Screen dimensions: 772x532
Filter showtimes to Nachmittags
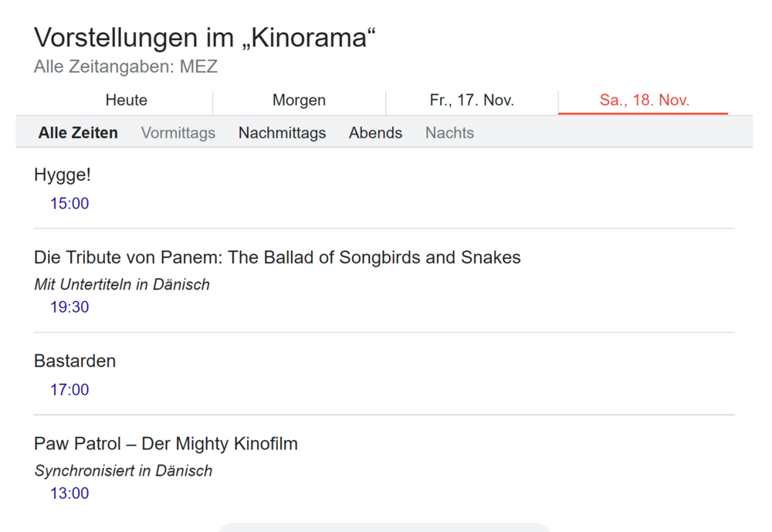click(282, 133)
